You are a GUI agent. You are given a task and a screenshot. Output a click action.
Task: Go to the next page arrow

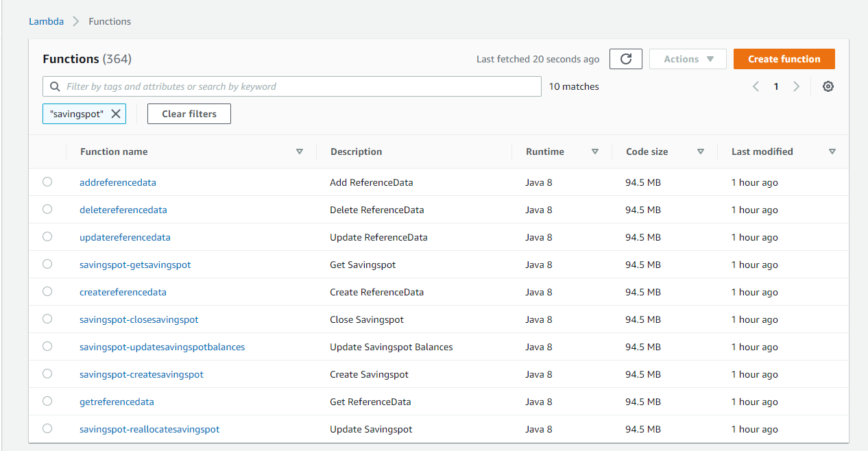[x=796, y=86]
